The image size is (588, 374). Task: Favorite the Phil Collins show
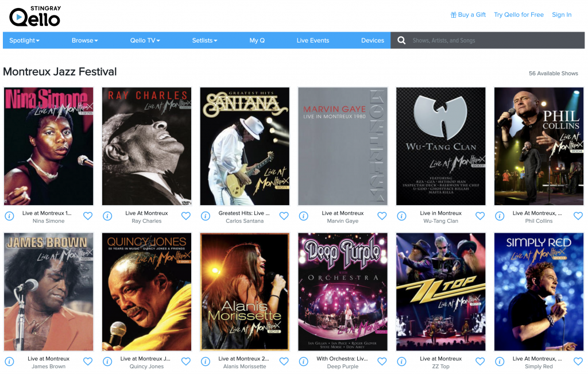tap(578, 215)
